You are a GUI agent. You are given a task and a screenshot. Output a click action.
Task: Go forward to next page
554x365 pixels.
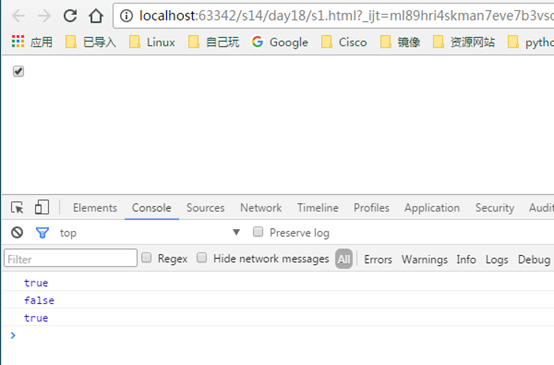coord(44,16)
